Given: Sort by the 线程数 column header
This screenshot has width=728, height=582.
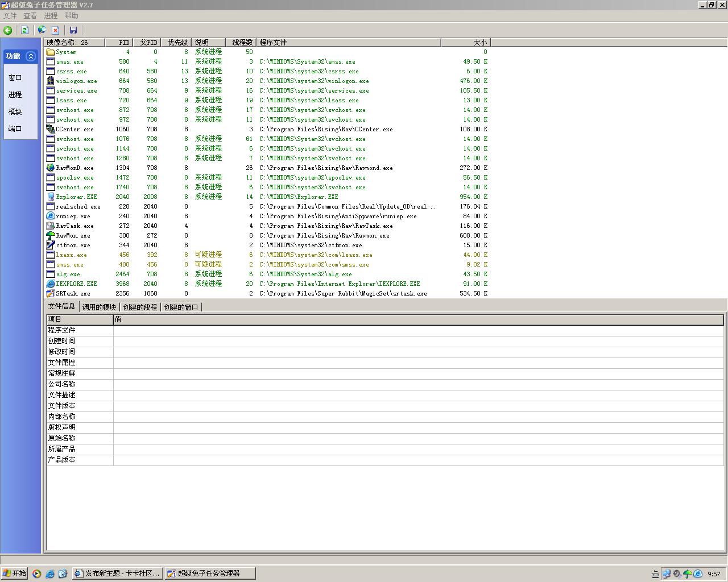Looking at the screenshot, I should tap(242, 43).
